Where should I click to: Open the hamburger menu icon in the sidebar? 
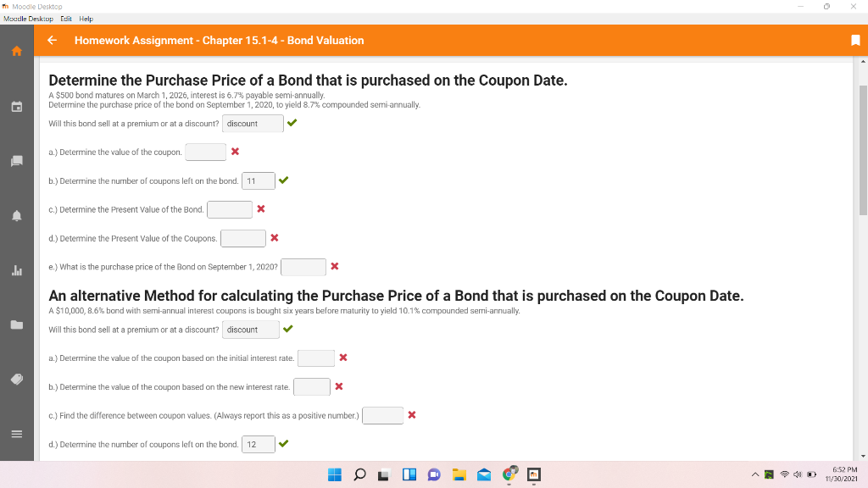pyautogui.click(x=17, y=434)
